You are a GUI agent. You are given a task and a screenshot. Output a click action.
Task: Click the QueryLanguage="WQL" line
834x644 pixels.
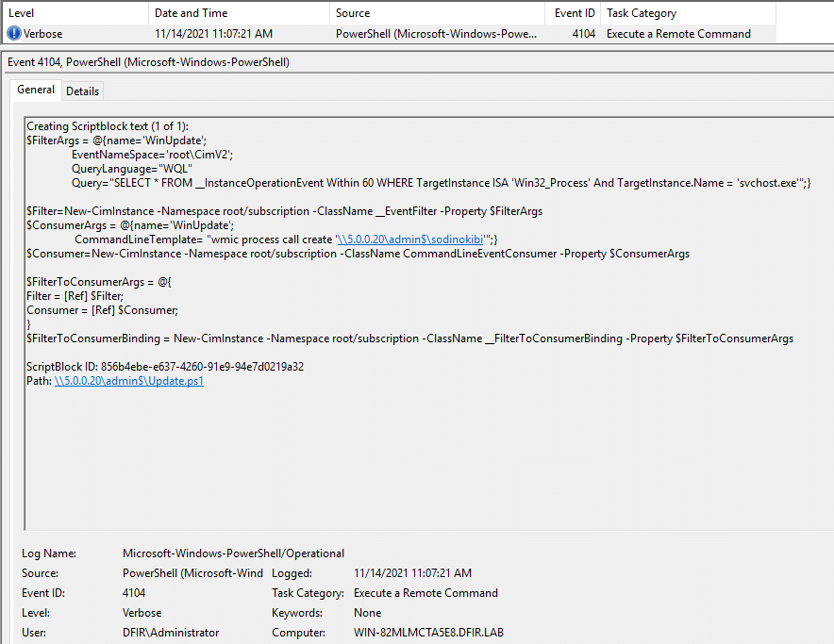click(x=132, y=169)
